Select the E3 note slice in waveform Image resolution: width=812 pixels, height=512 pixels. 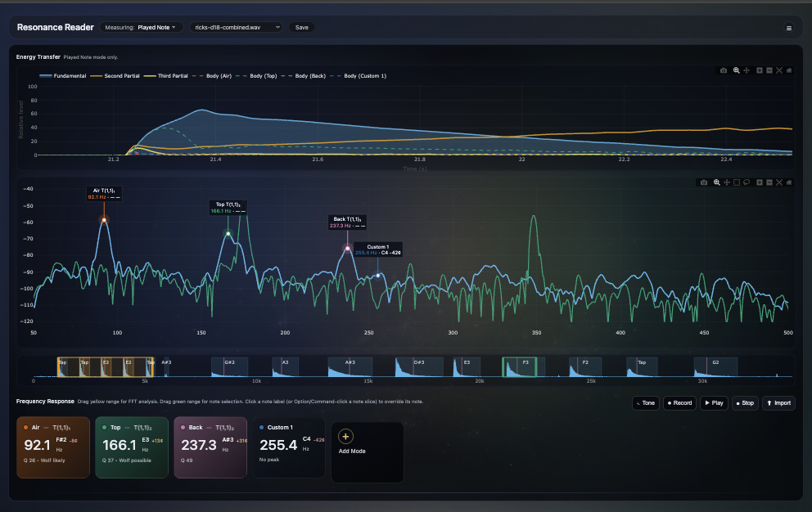(467, 367)
